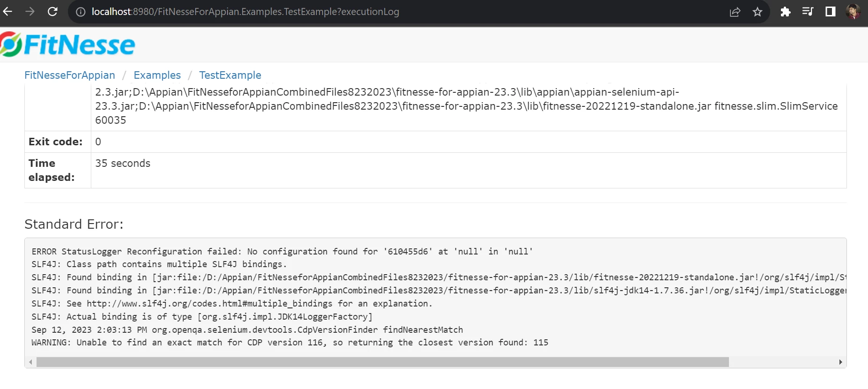Select the exit code value 0
The width and height of the screenshot is (868, 389).
(x=98, y=142)
